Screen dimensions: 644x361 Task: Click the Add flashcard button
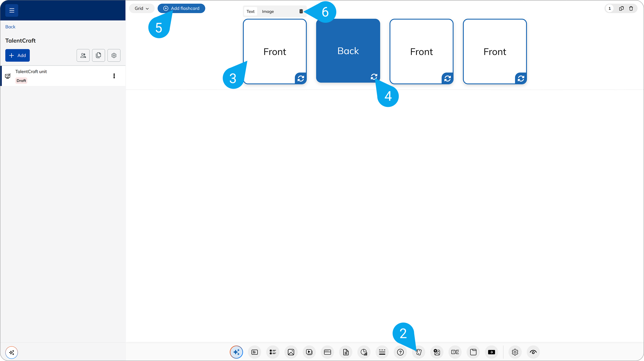(181, 8)
